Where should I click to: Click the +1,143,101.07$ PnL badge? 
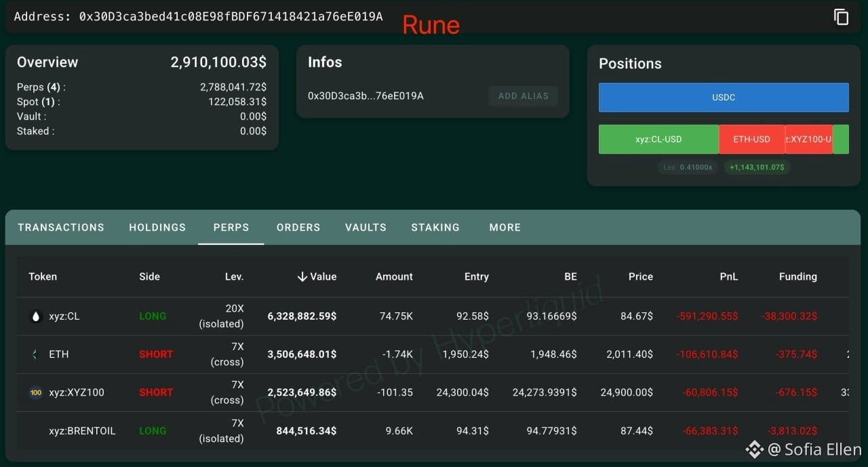point(757,167)
